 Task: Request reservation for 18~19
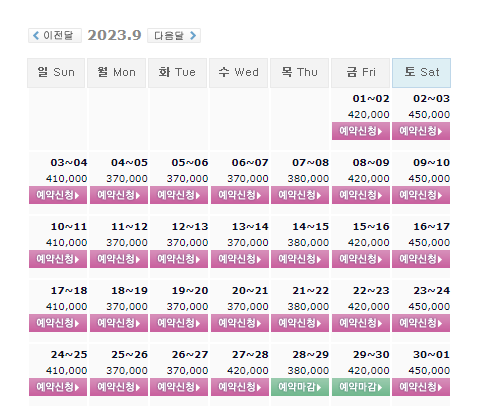119,323
